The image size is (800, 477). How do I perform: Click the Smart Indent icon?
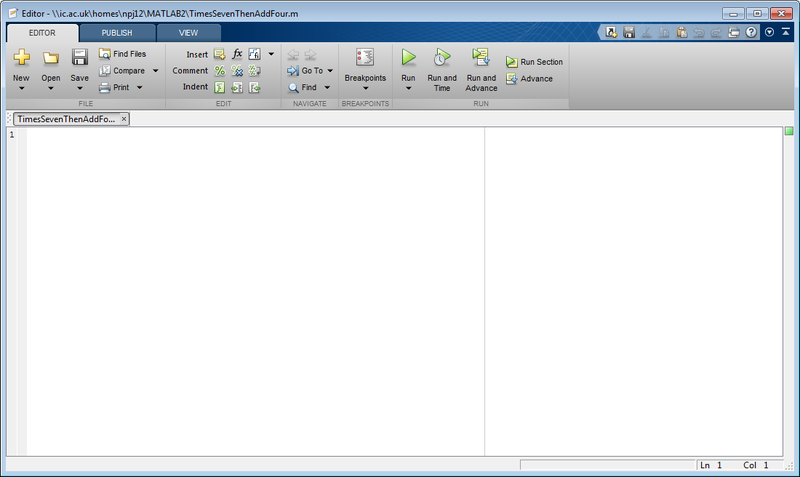(x=220, y=88)
